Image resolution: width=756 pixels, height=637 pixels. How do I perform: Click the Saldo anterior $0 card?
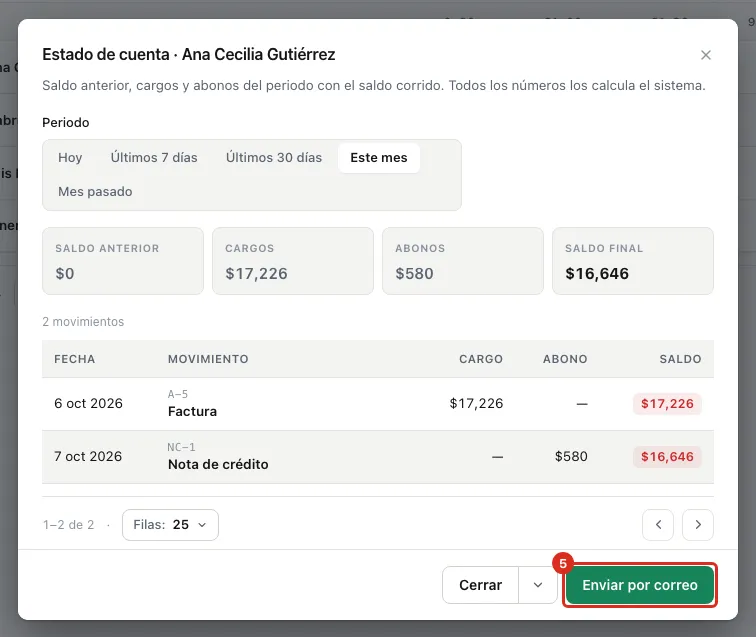[x=123, y=261]
